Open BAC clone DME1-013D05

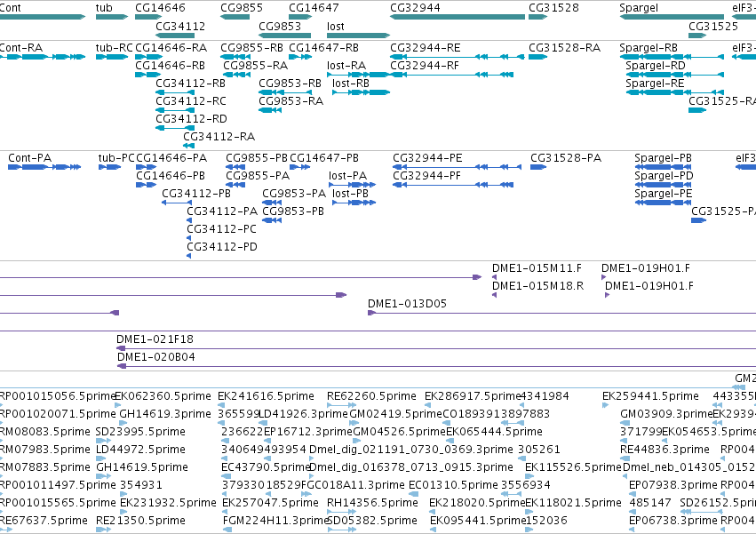(561, 313)
